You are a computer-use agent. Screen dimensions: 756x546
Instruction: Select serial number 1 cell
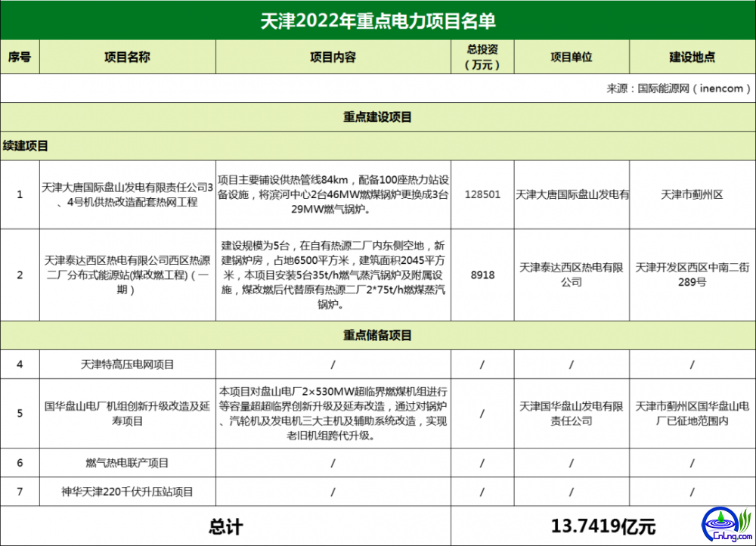[20, 194]
